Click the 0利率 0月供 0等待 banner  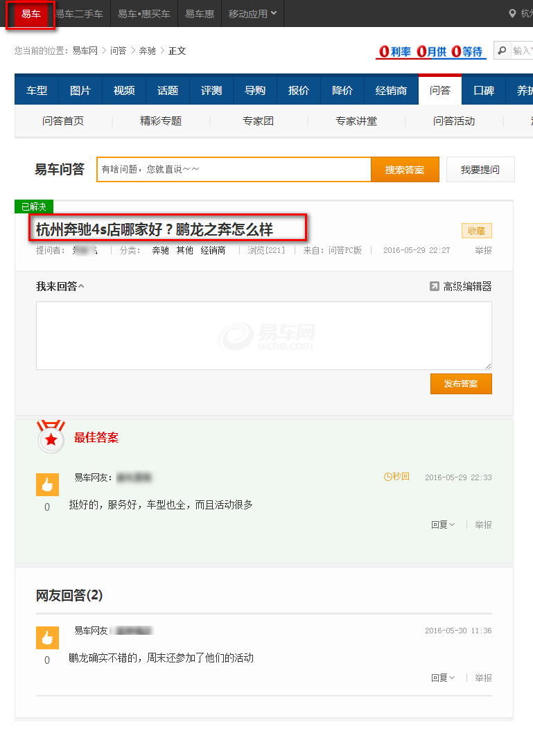[x=430, y=51]
